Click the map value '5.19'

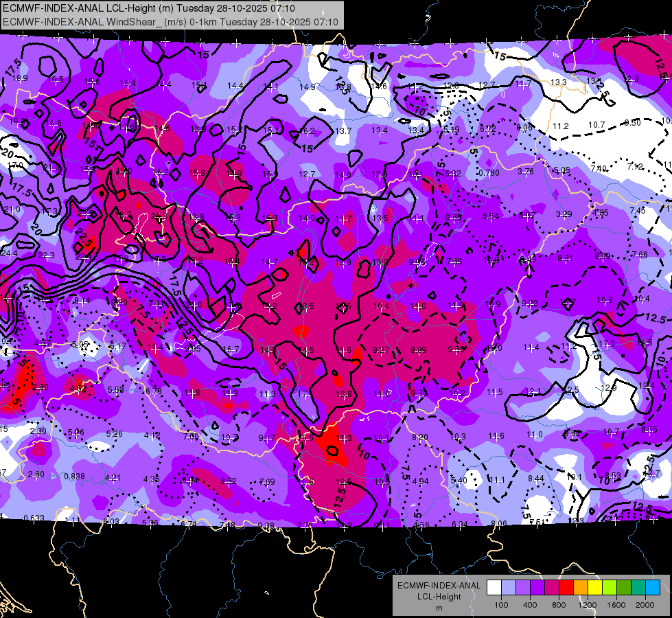click(451, 129)
